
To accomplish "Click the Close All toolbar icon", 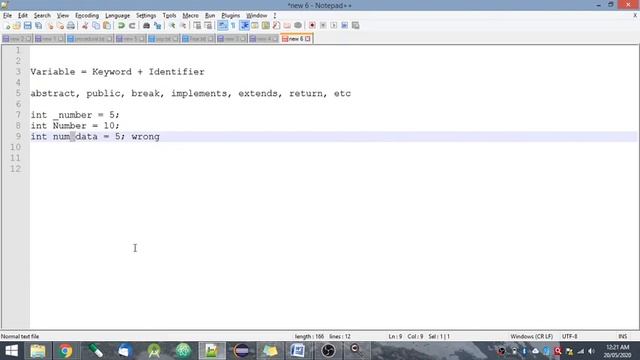I will coord(60,26).
